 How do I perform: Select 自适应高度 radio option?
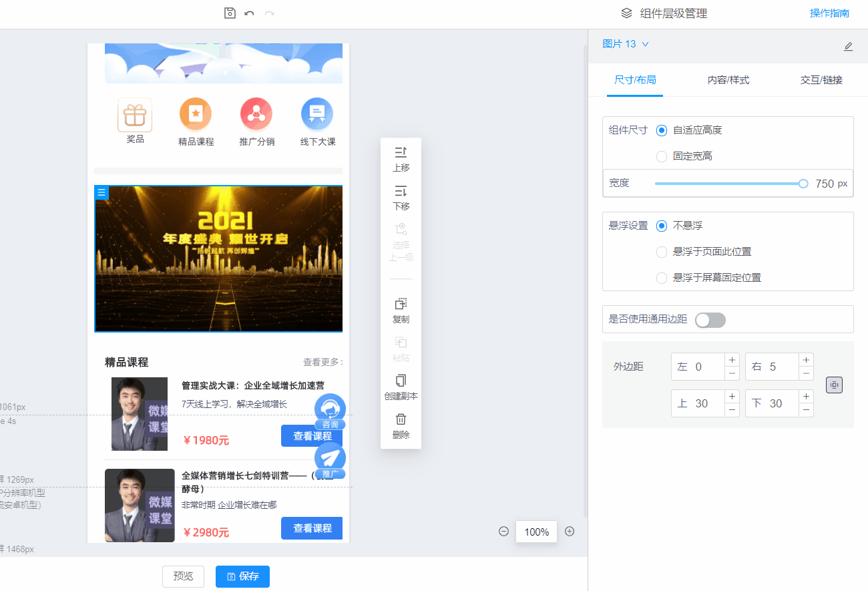(662, 130)
